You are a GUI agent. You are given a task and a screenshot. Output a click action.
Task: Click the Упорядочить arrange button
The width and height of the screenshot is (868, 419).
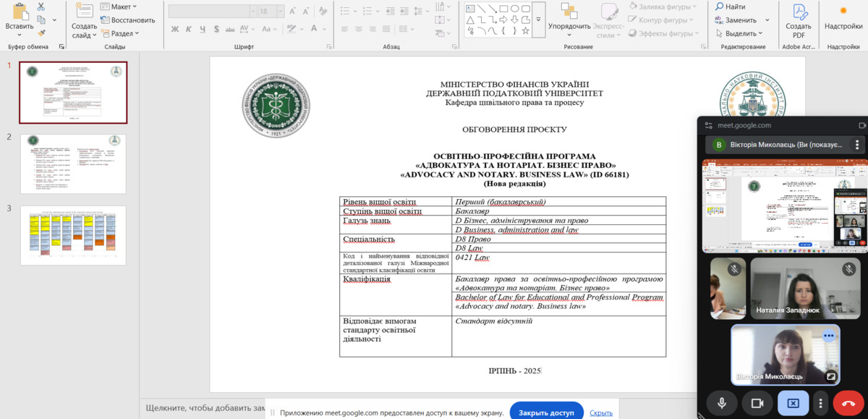click(x=569, y=20)
